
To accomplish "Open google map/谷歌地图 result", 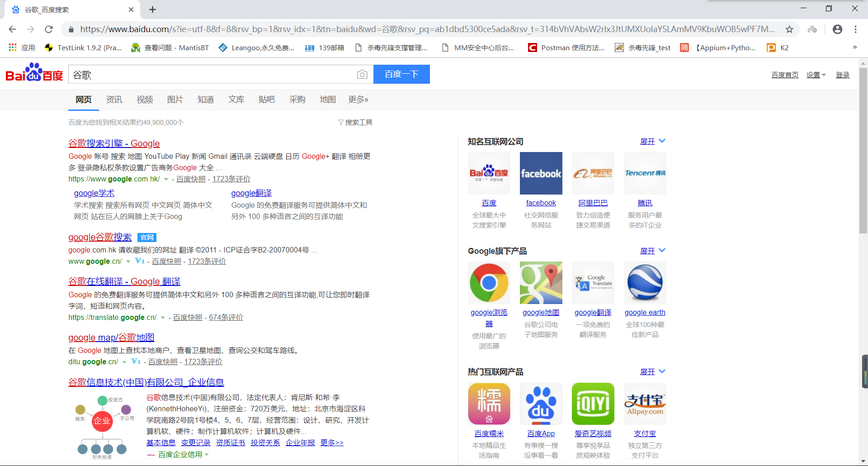I will (111, 338).
